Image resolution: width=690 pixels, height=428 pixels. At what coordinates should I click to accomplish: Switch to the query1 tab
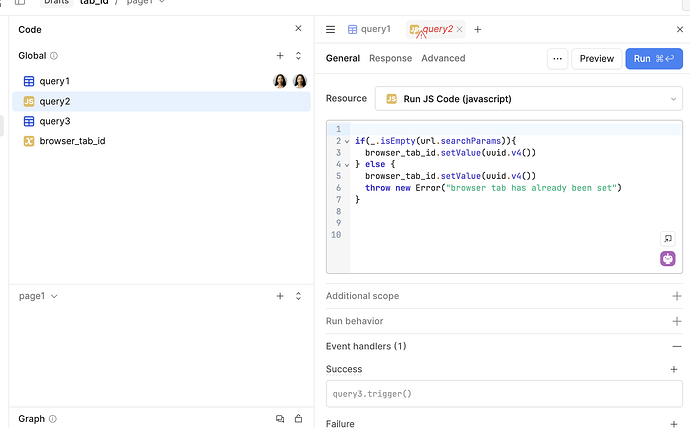369,29
